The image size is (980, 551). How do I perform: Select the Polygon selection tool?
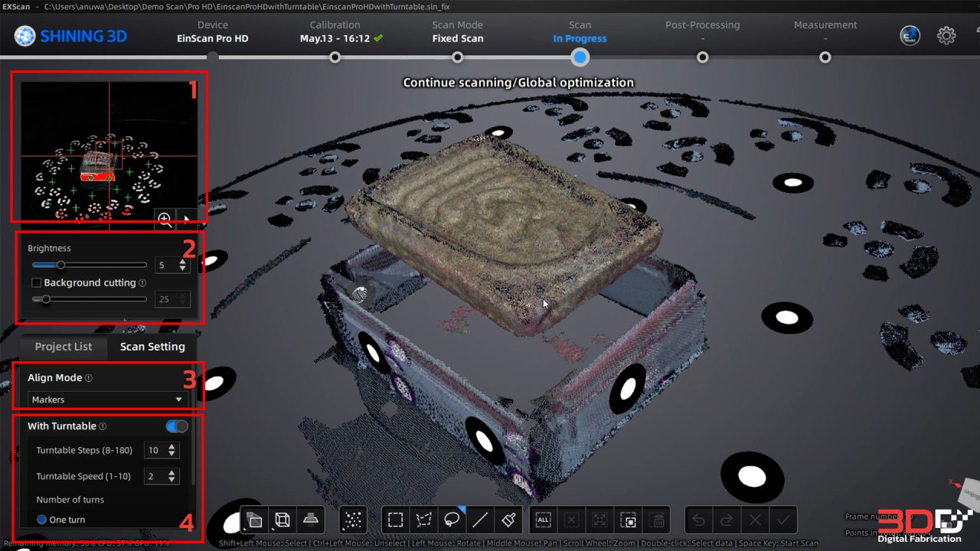coord(423,520)
